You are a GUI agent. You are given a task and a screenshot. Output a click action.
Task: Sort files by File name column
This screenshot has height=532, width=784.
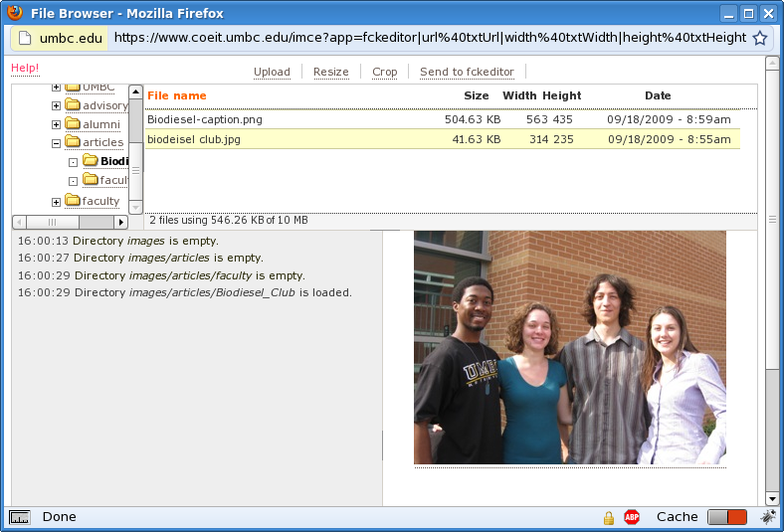point(177,95)
